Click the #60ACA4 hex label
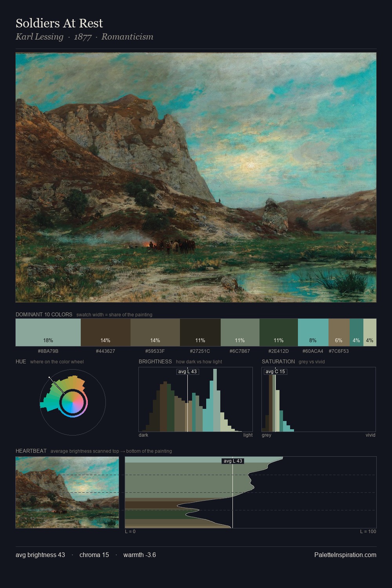The width and height of the screenshot is (392, 588). coord(313,351)
